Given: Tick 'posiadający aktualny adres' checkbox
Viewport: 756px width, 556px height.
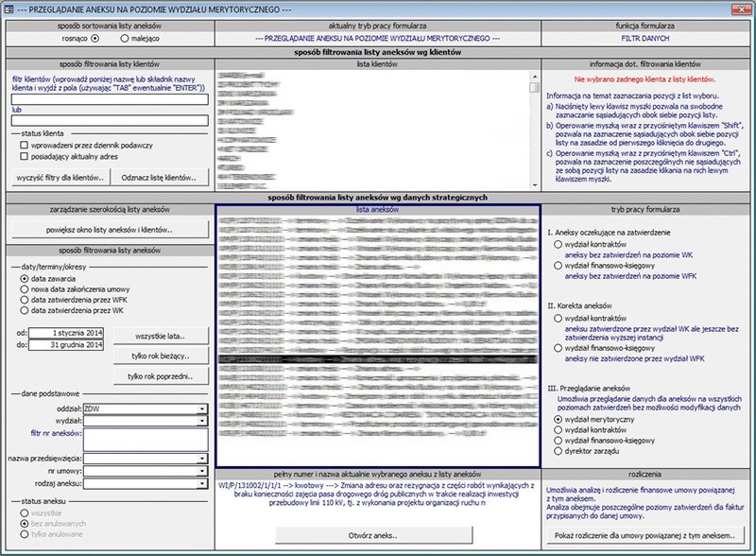Looking at the screenshot, I should pyautogui.click(x=25, y=156).
